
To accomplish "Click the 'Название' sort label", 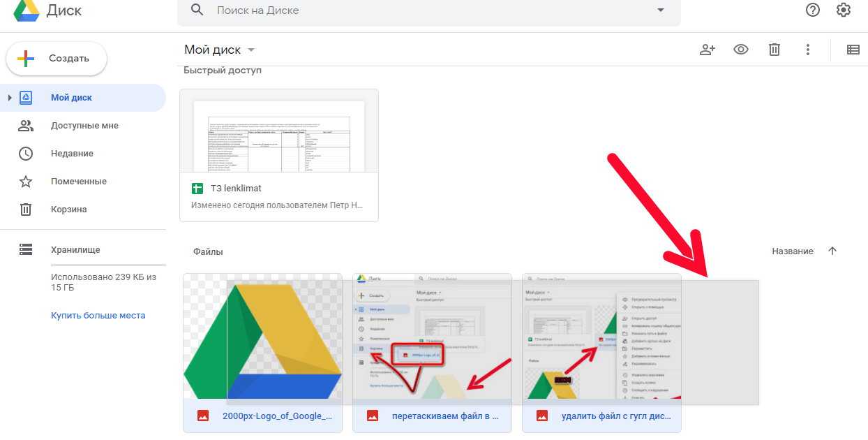I will (793, 251).
